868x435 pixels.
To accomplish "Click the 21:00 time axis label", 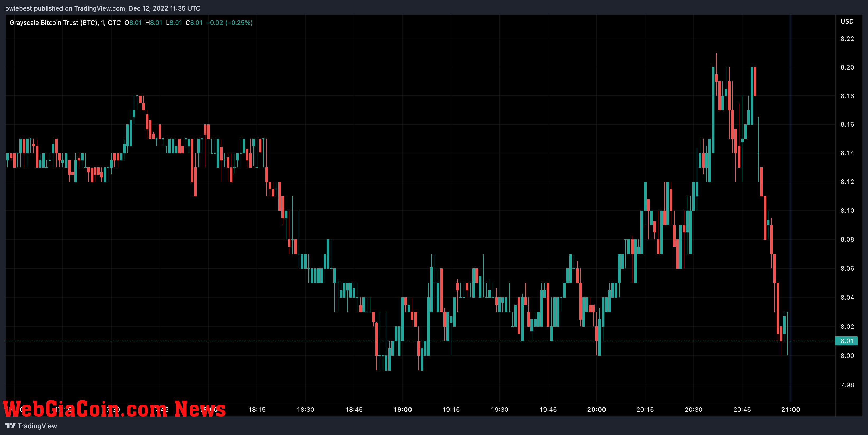I will pos(791,410).
